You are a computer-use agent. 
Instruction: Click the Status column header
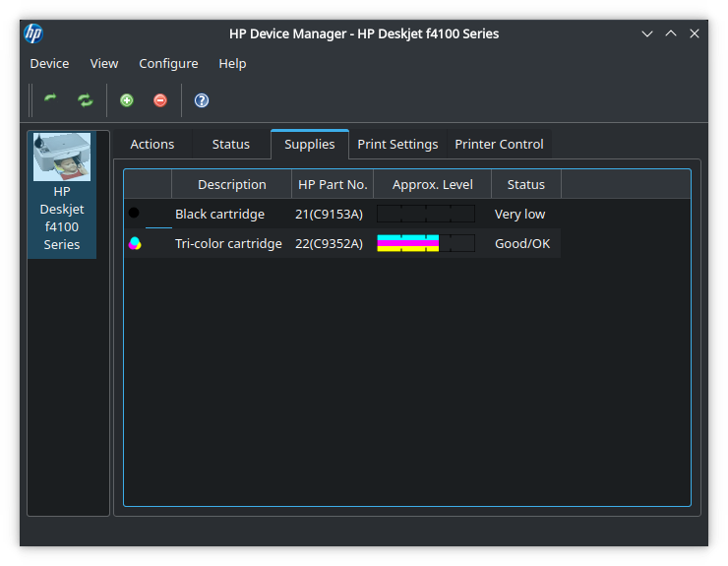click(526, 184)
